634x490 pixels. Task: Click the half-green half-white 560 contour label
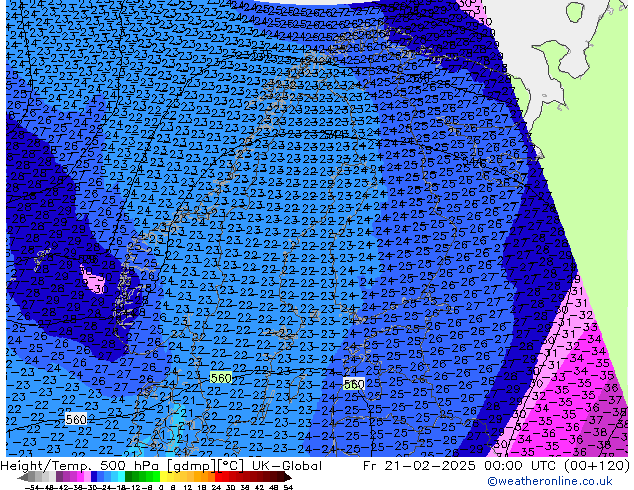[354, 384]
